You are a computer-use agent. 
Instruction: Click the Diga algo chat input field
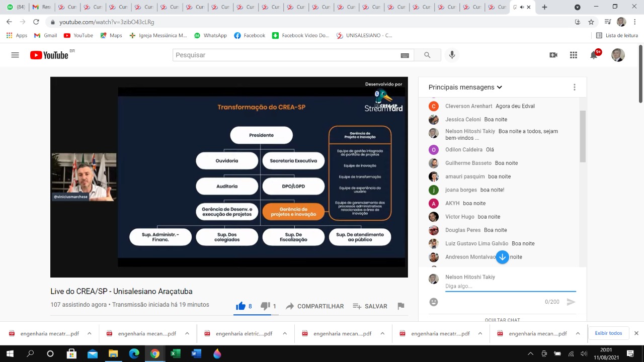[x=511, y=286]
